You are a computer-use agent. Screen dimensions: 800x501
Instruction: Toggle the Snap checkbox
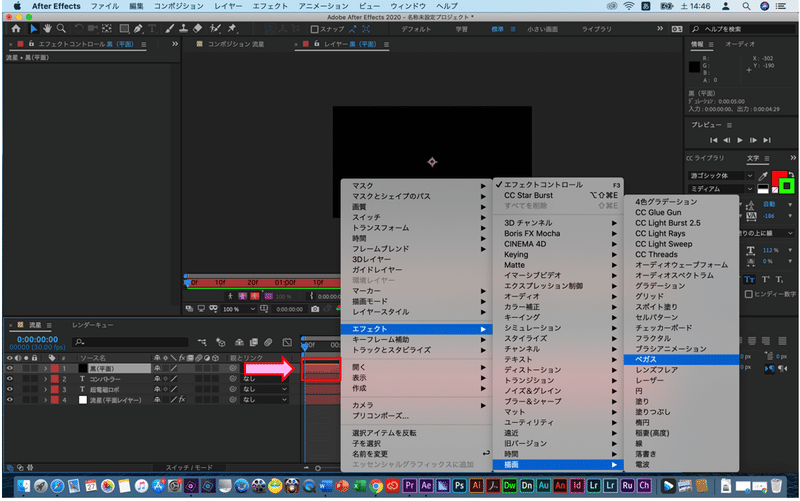315,29
